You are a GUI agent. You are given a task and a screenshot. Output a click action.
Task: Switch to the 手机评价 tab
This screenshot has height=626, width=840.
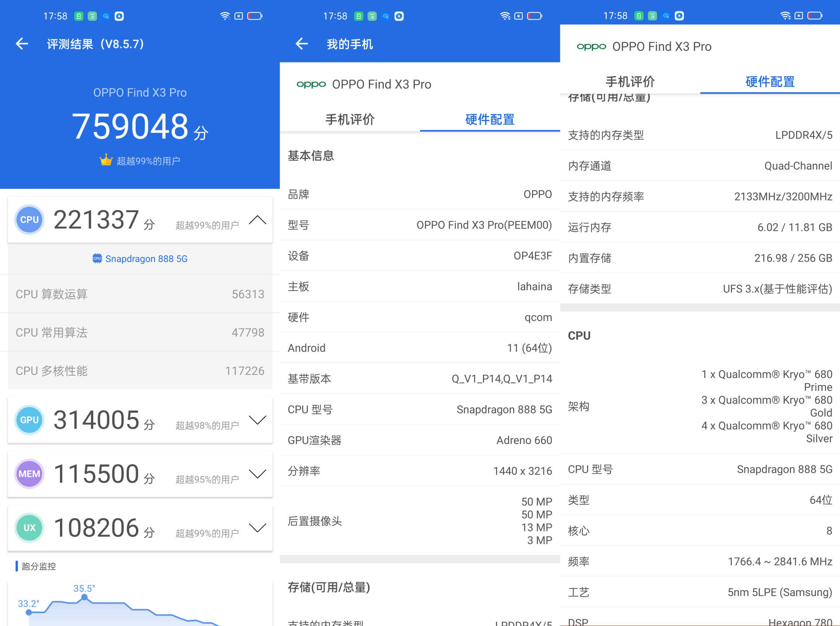coord(349,119)
